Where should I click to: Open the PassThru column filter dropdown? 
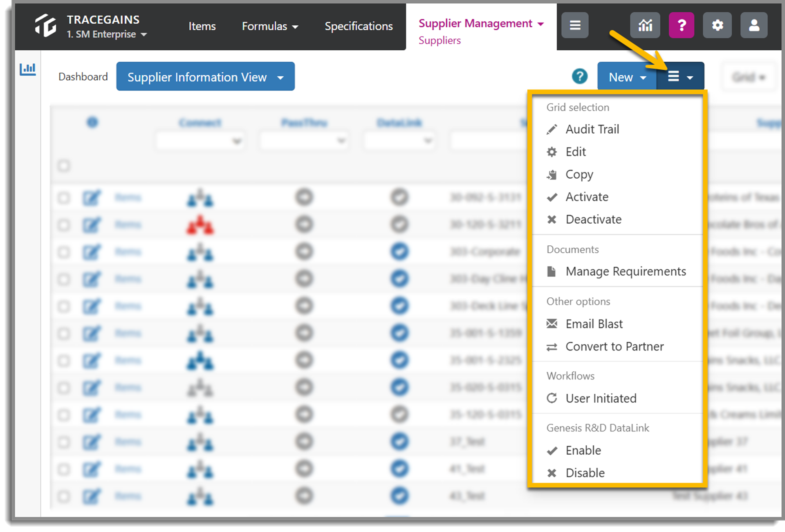(304, 141)
